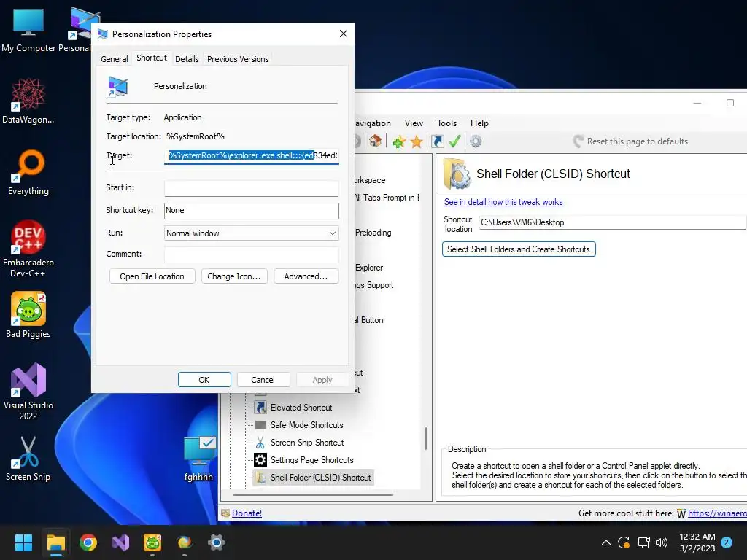Click OK in Personalization Properties

204,380
